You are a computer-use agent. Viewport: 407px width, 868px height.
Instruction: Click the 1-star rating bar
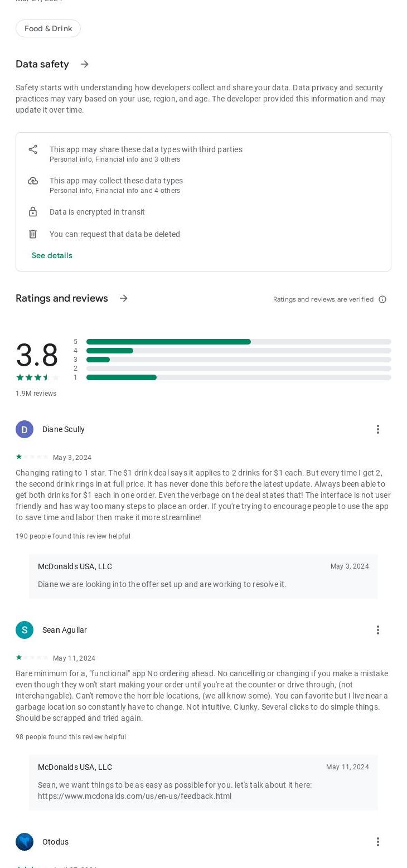click(x=239, y=377)
